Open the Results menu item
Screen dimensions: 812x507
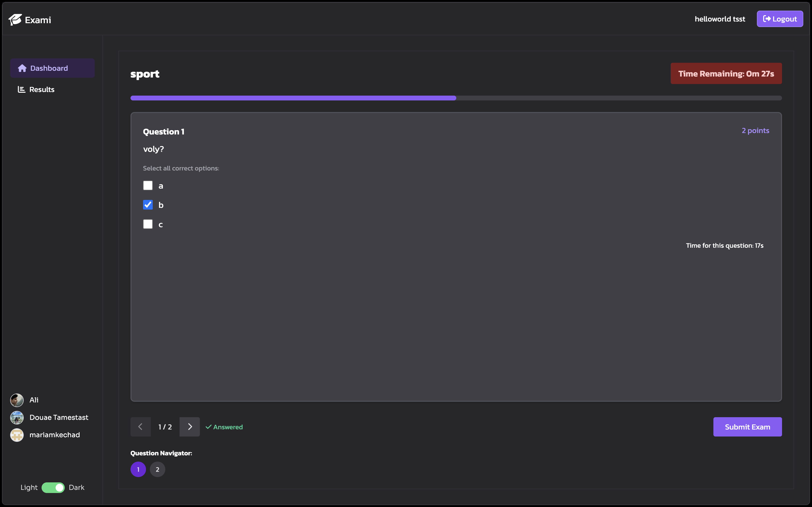42,90
